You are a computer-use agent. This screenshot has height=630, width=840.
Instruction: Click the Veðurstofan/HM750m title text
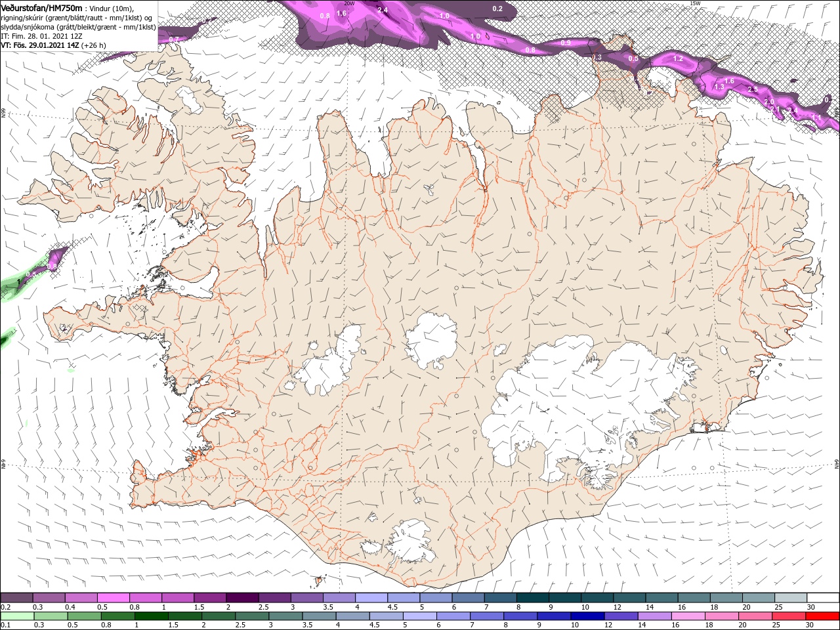[41, 7]
